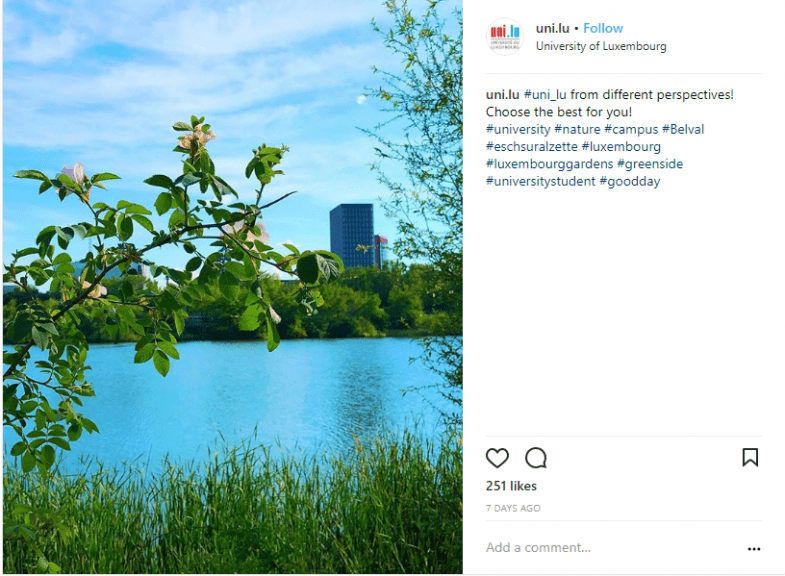Image resolution: width=785 pixels, height=576 pixels.
Task: Open the #greenside hashtag
Action: [x=650, y=164]
